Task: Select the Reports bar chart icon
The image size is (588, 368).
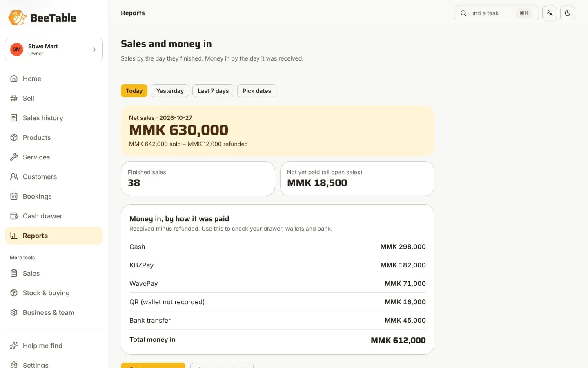Action: click(x=14, y=236)
